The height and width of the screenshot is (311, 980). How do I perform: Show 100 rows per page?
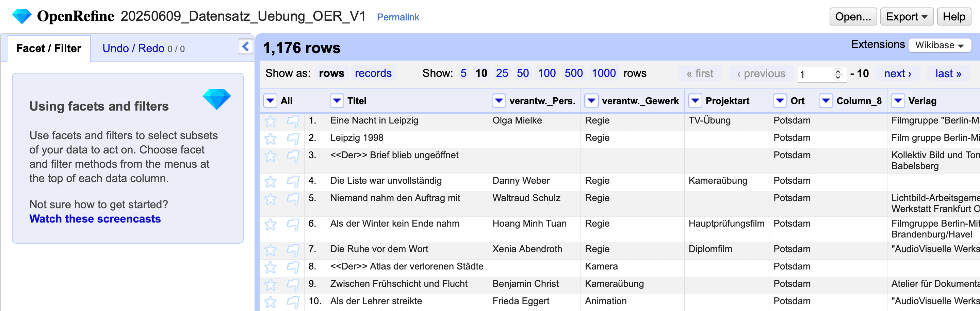pos(547,73)
